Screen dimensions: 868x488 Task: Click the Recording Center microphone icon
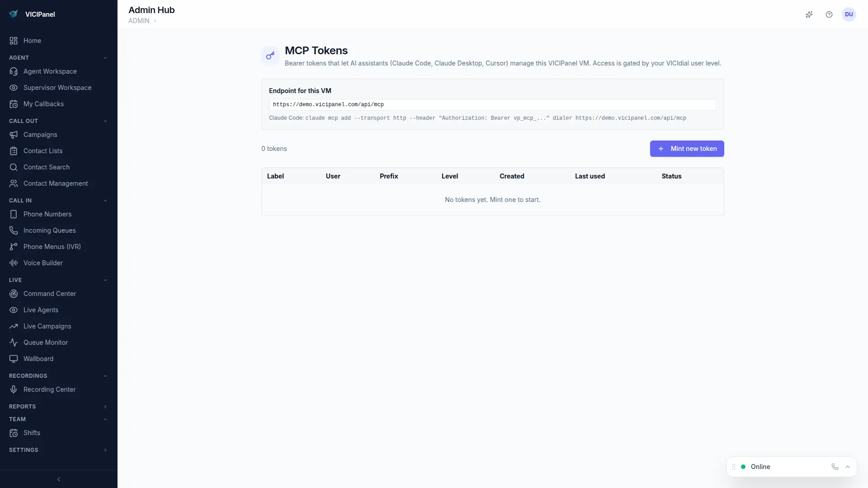14,389
